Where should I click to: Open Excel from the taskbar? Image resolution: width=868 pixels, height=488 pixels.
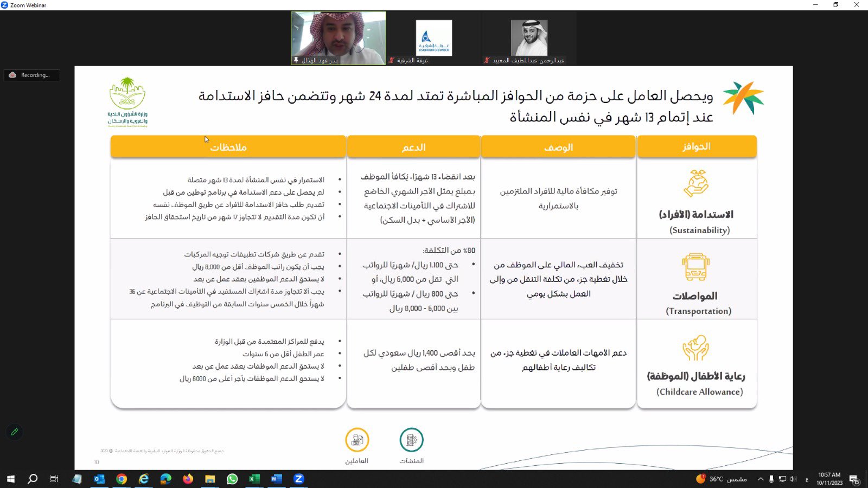pos(254,479)
